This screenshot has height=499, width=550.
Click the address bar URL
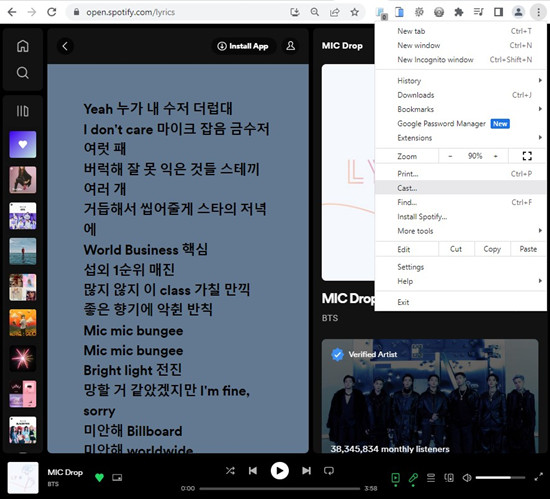pos(130,12)
